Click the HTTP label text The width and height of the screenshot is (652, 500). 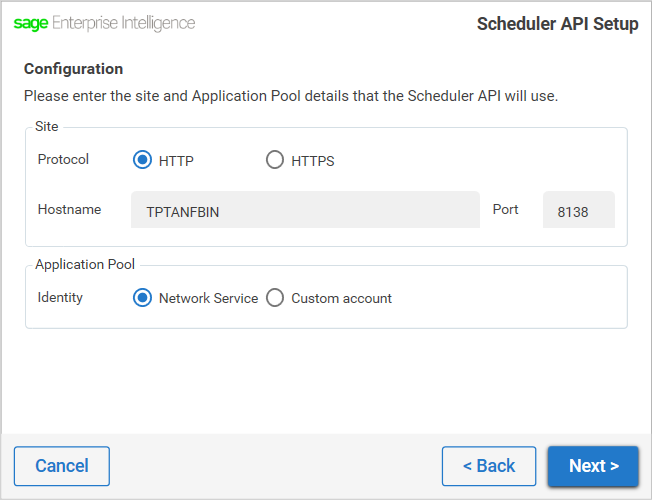(176, 161)
